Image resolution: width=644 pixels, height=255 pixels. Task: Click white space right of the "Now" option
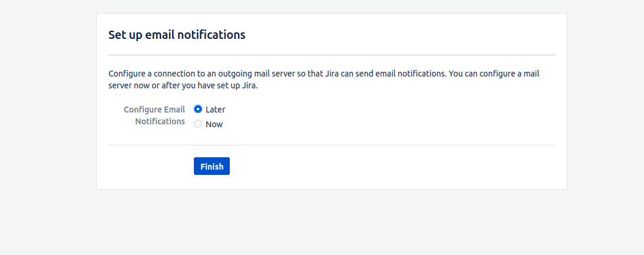click(383, 124)
